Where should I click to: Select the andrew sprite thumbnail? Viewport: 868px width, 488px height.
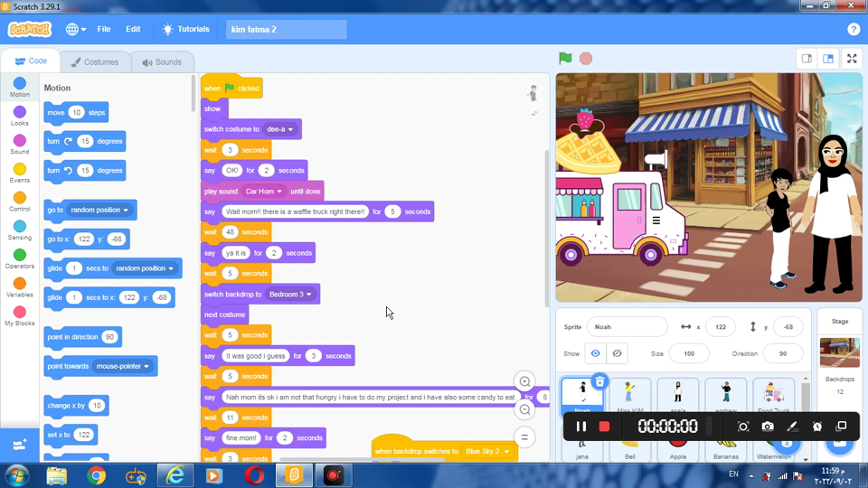click(x=726, y=396)
